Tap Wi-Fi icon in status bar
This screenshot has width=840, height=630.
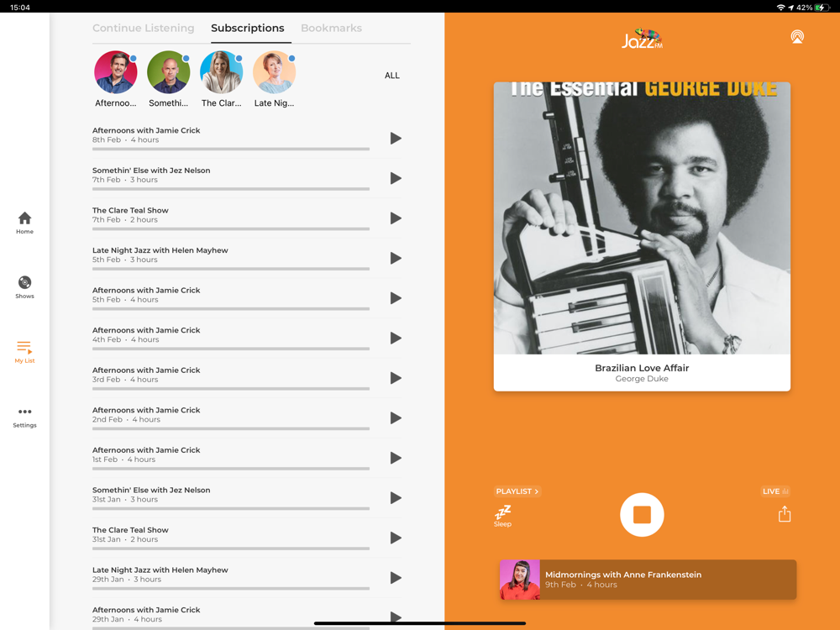click(x=781, y=8)
